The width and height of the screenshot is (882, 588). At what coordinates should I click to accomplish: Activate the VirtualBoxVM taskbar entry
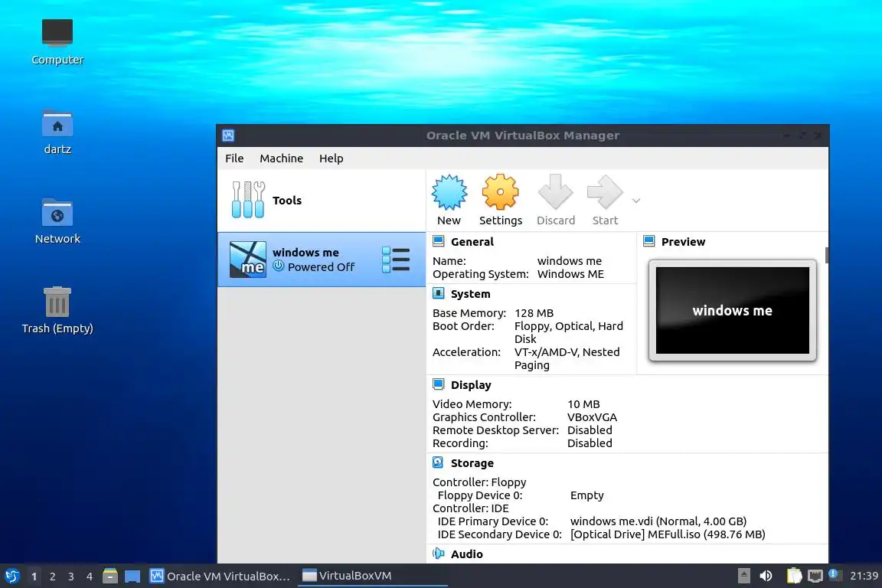click(x=372, y=576)
